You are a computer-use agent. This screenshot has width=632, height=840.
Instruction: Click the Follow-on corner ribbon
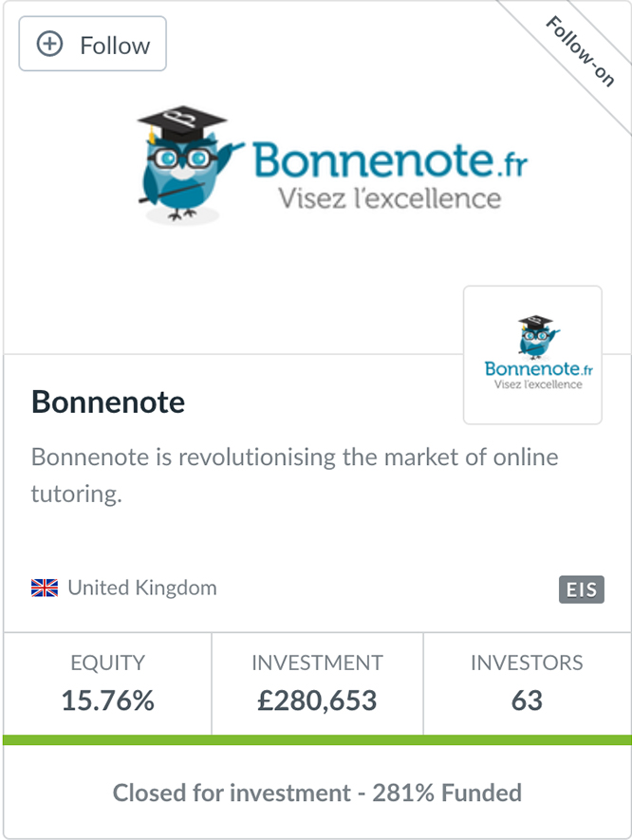tap(580, 51)
